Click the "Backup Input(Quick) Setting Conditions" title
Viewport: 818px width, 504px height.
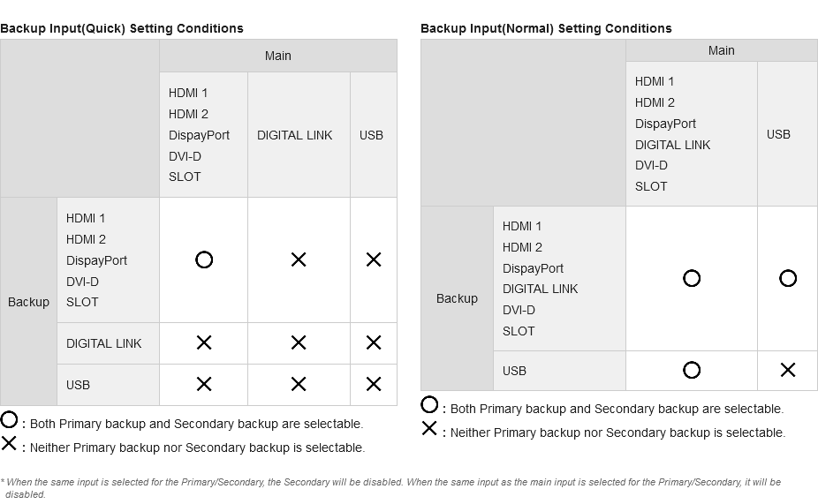pyautogui.click(x=122, y=28)
